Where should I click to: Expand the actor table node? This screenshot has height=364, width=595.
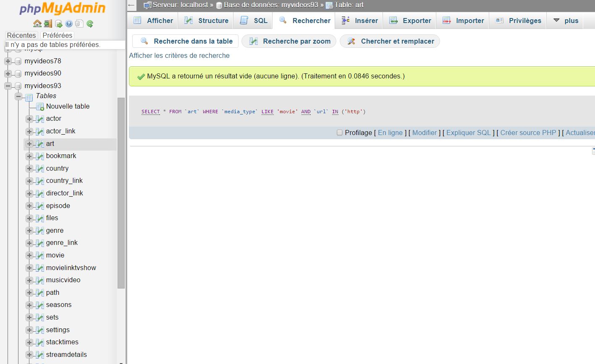click(29, 119)
